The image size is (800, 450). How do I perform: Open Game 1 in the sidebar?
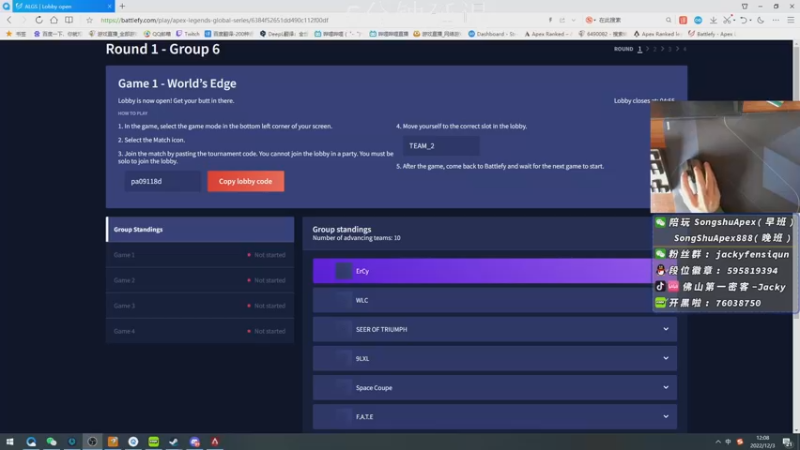[200, 255]
